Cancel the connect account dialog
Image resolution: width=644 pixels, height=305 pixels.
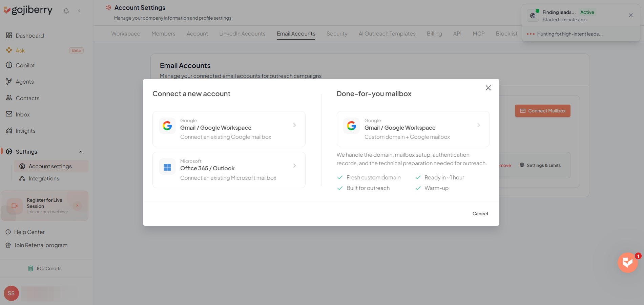(480, 214)
